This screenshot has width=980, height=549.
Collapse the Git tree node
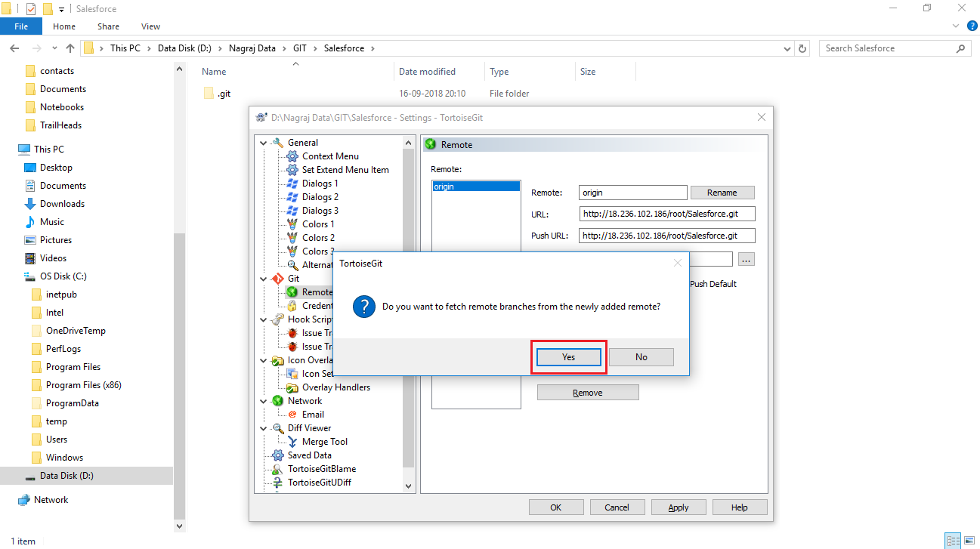pos(263,279)
